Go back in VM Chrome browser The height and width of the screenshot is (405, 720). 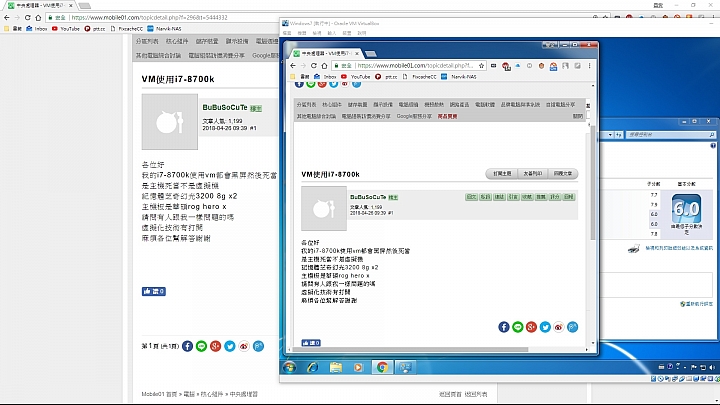tap(293, 66)
